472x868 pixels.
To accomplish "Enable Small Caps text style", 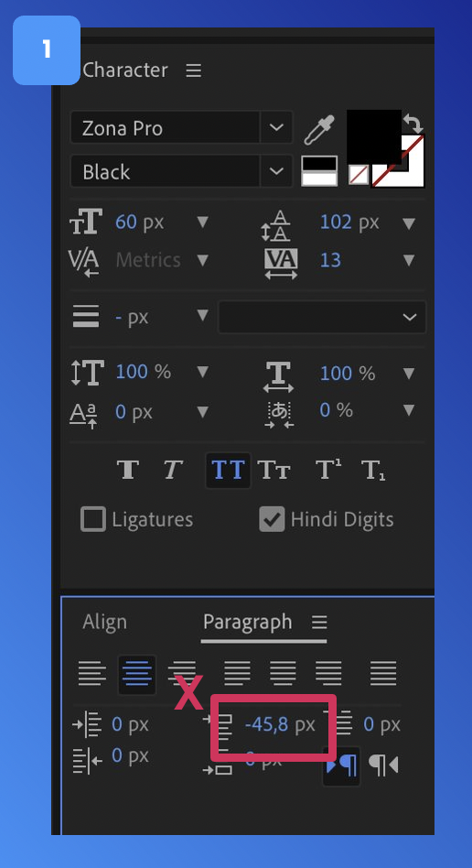I will coord(274,470).
